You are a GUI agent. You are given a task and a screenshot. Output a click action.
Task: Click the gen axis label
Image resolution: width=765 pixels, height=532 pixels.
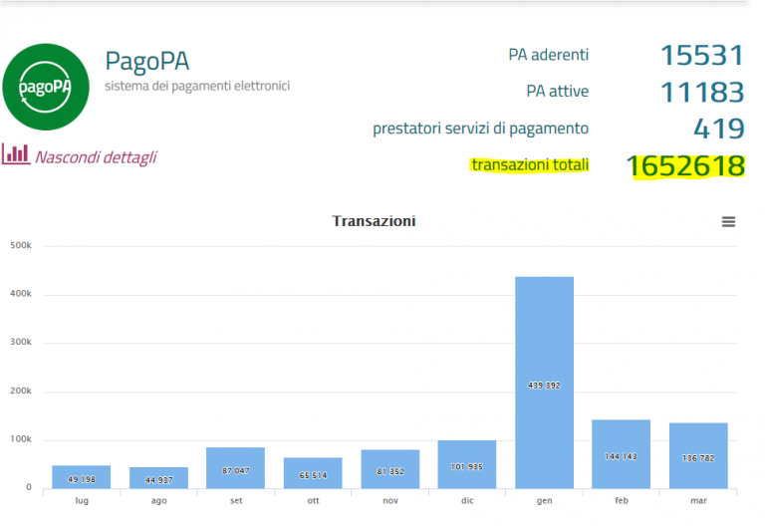click(x=545, y=501)
